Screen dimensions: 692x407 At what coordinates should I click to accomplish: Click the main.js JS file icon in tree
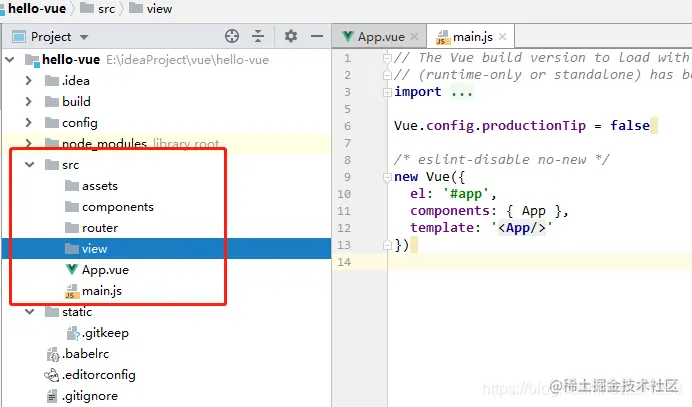click(x=71, y=291)
